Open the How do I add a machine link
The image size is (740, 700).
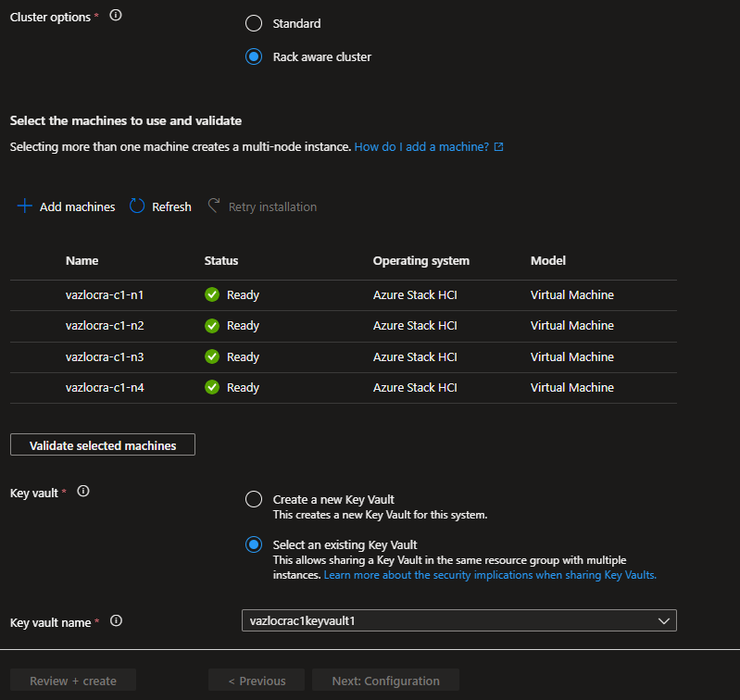pyautogui.click(x=422, y=146)
